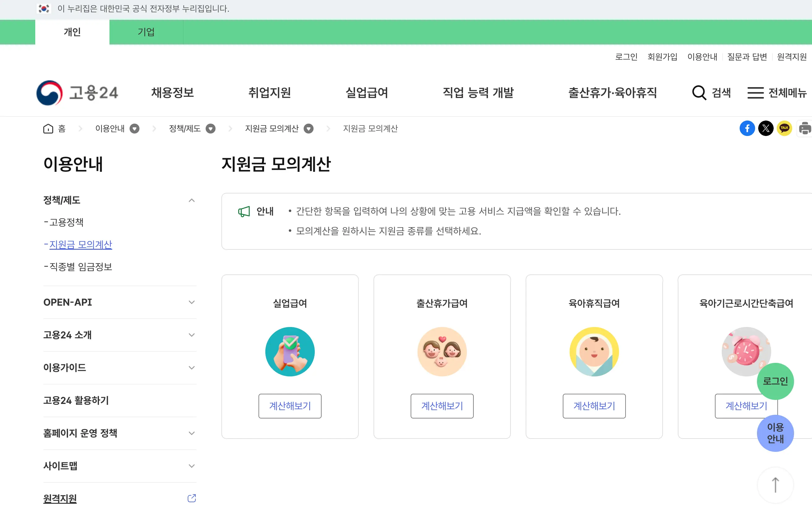
Task: Switch to the 기업 tab
Action: coord(146,32)
